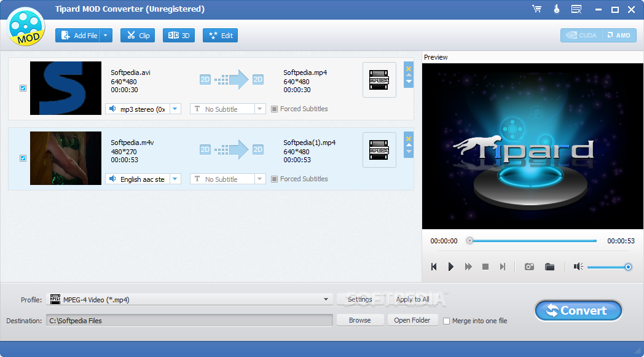
Task: Open the menu list icon in title bar
Action: coord(576,9)
